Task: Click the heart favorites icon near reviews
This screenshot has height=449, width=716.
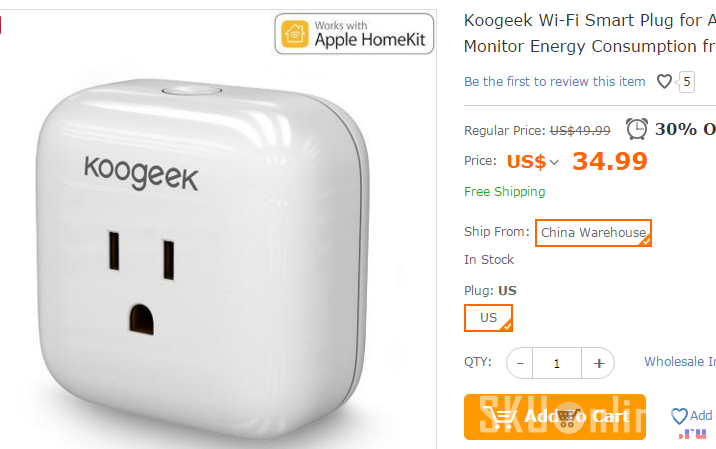Action: pyautogui.click(x=664, y=81)
